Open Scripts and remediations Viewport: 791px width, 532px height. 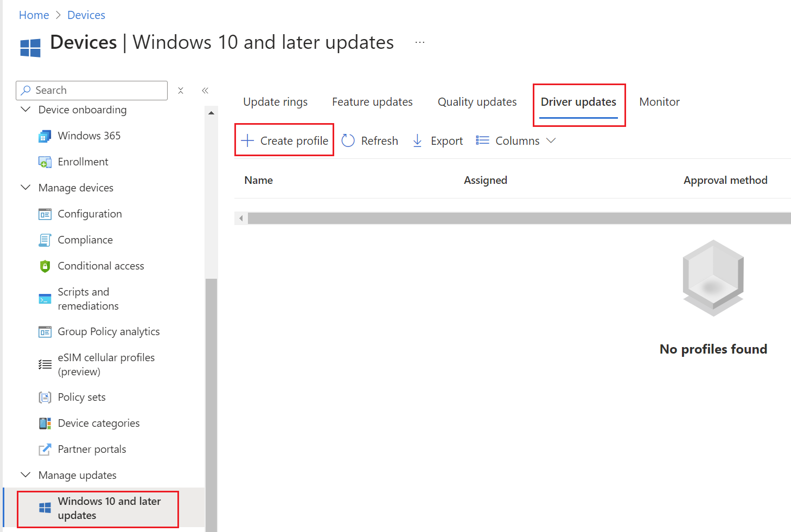click(x=88, y=299)
